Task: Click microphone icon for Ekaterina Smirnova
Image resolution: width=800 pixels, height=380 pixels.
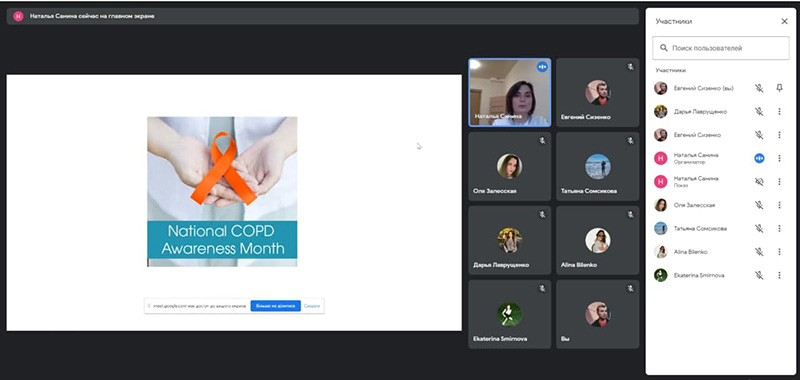Action: (759, 275)
